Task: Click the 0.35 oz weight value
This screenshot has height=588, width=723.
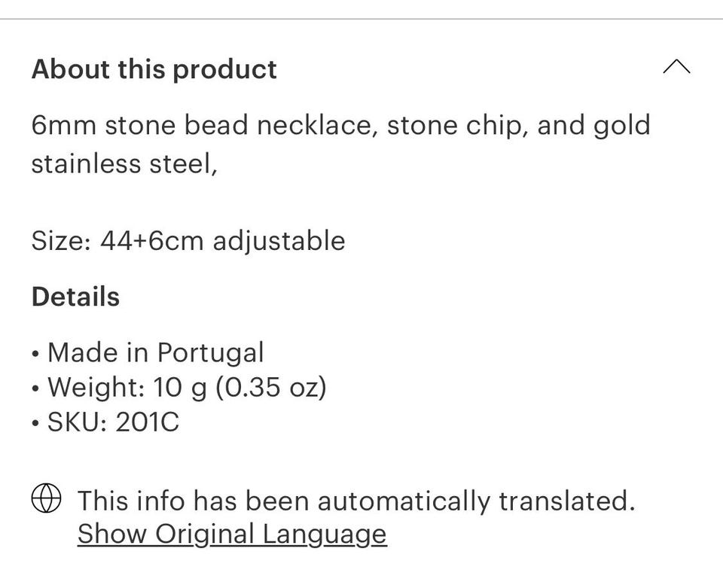Action: tap(270, 387)
